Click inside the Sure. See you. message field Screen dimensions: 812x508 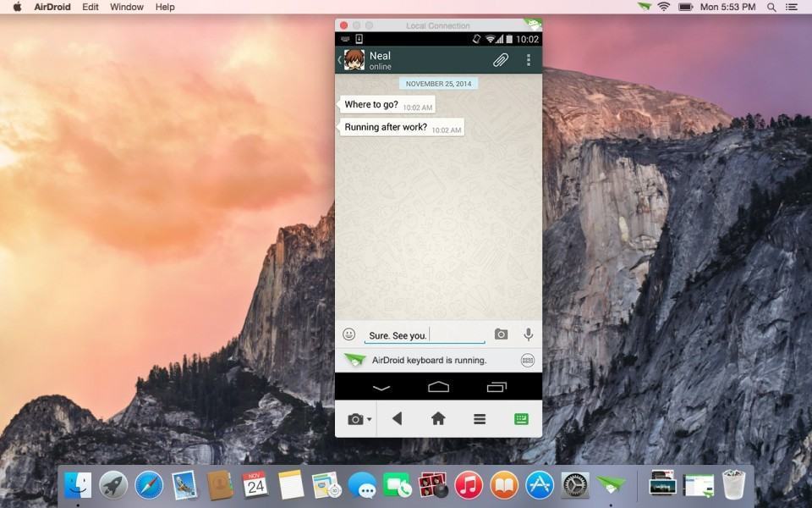tap(423, 334)
